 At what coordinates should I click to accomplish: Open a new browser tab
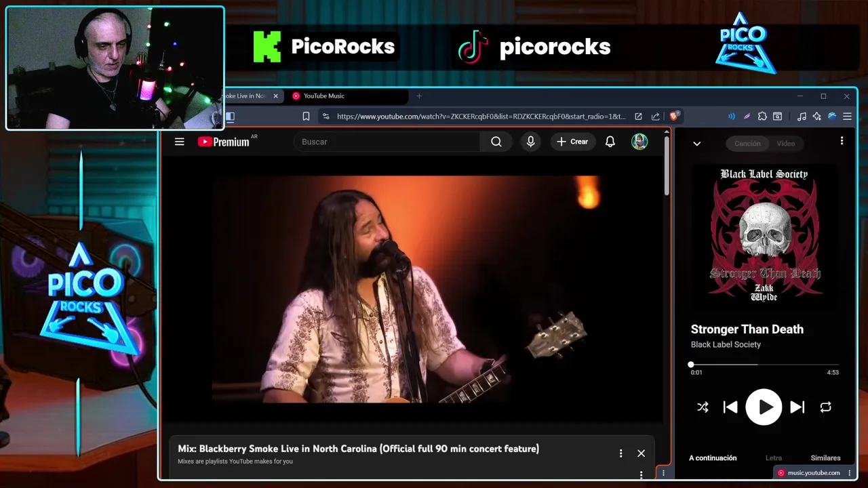click(419, 96)
